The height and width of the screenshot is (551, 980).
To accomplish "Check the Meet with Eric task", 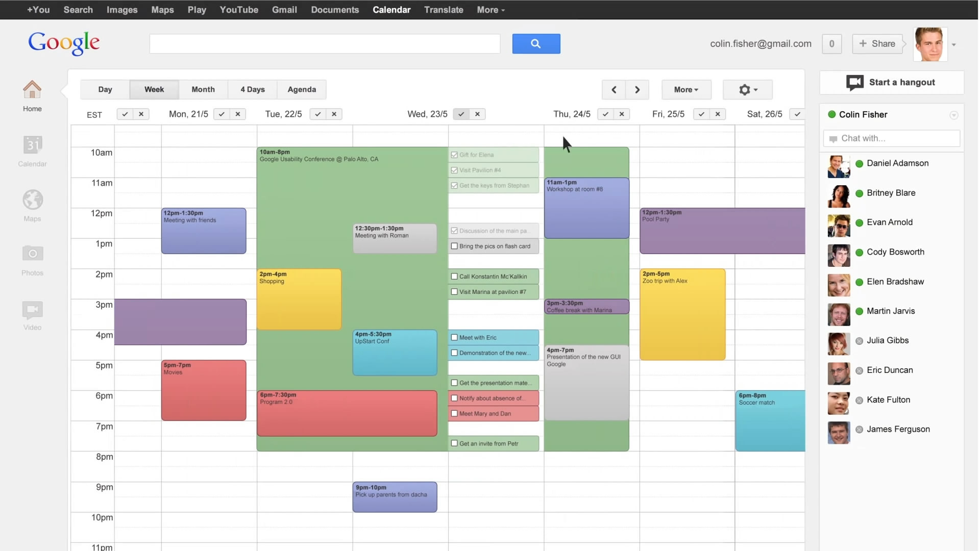I will pyautogui.click(x=454, y=338).
